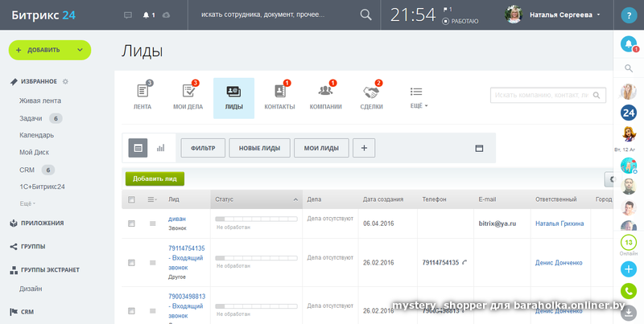This screenshot has height=324, width=644.
Task: Click the Битрикс 24 logo
Action: pos(43,15)
